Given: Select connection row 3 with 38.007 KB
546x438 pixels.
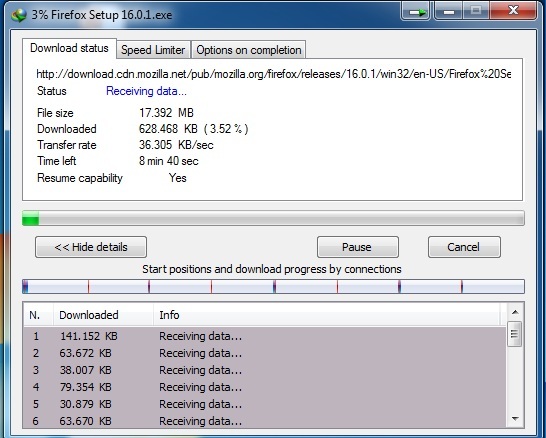Looking at the screenshot, I should [x=265, y=370].
